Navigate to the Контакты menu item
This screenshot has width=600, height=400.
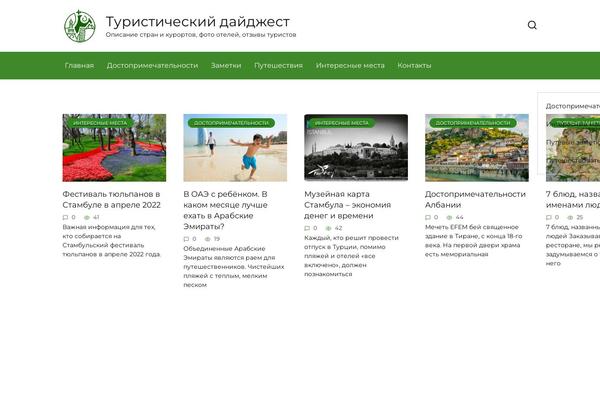click(x=414, y=65)
